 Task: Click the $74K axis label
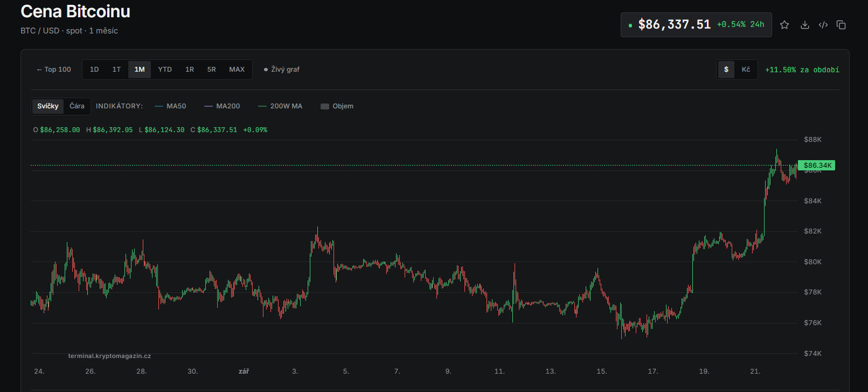(813, 354)
